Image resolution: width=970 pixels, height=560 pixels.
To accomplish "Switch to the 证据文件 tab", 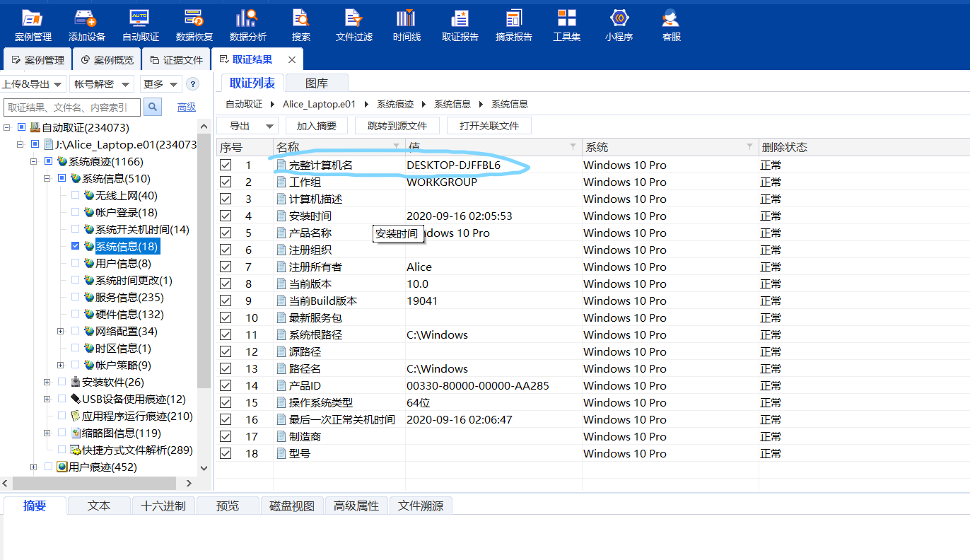I will coord(176,59).
